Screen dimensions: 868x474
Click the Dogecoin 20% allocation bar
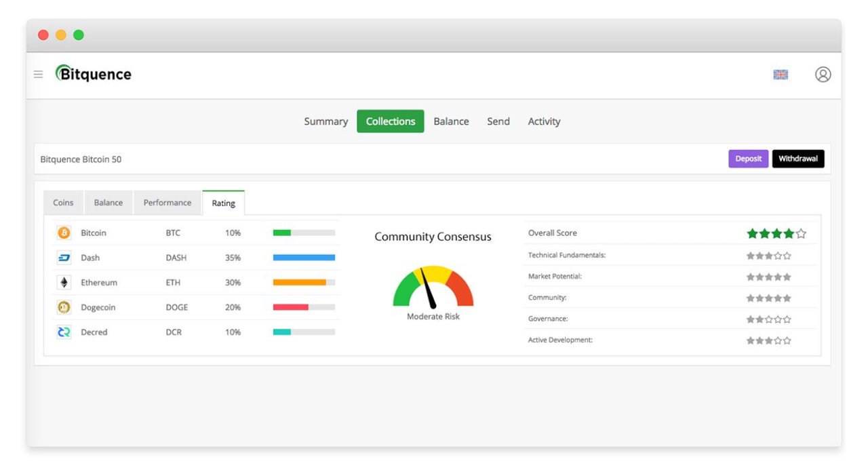pos(304,307)
